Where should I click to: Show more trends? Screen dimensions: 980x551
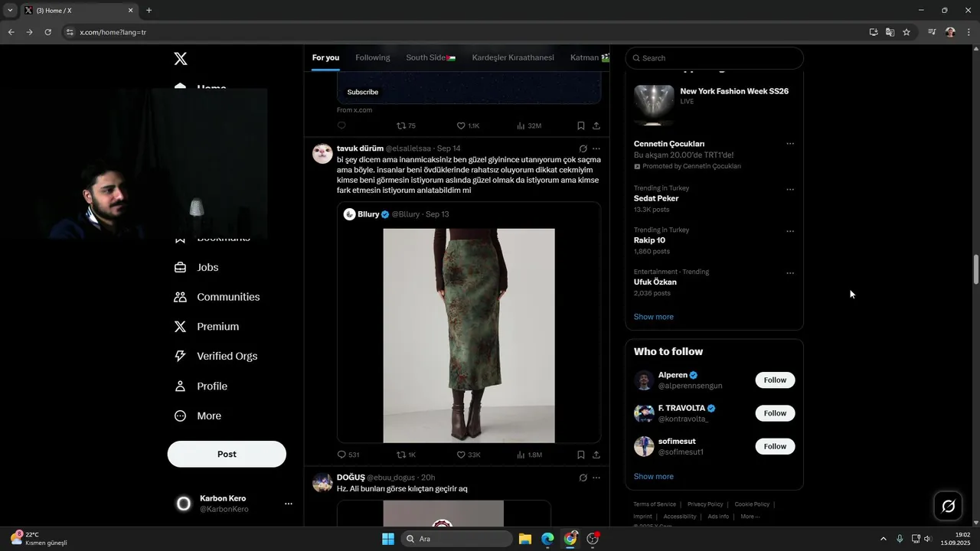(x=654, y=317)
